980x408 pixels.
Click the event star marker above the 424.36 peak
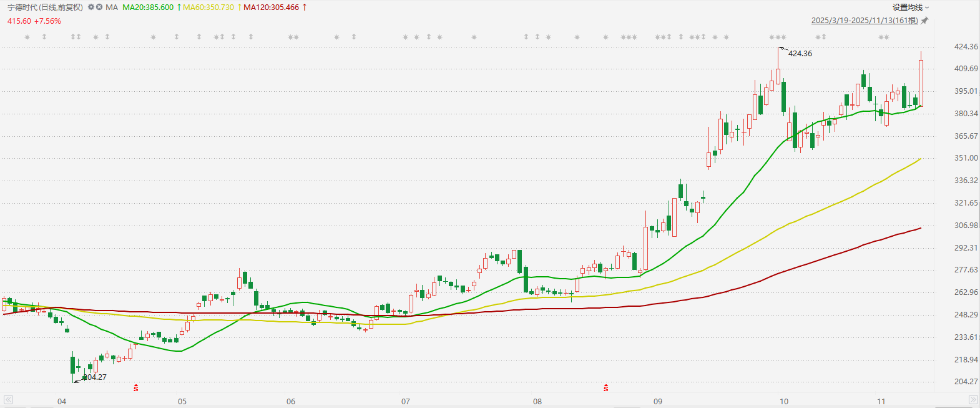tap(778, 37)
